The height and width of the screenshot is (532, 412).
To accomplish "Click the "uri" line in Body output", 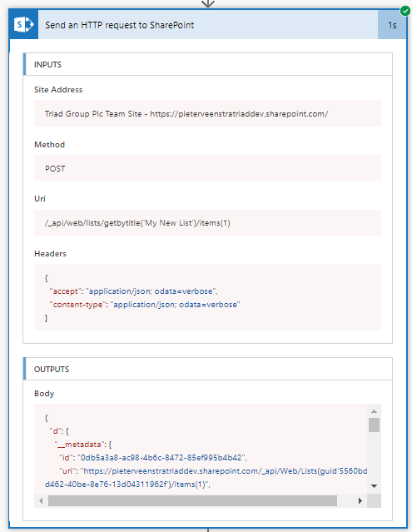I will point(206,477).
